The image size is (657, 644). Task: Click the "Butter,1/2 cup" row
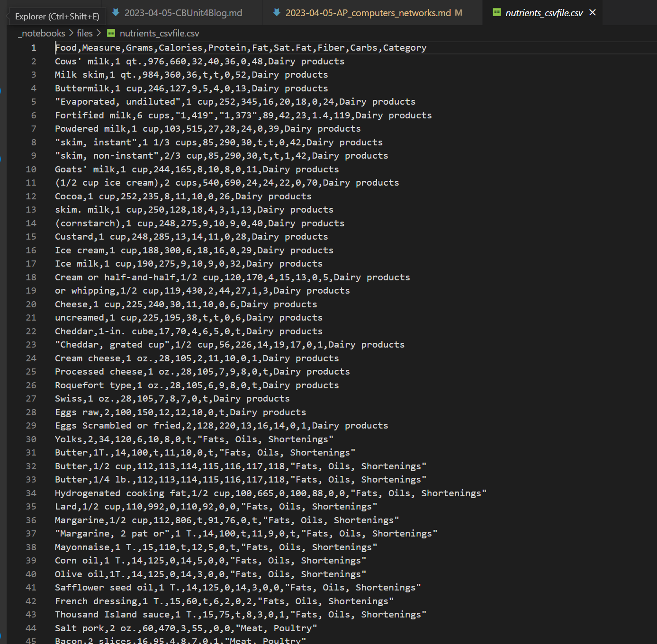pos(241,466)
